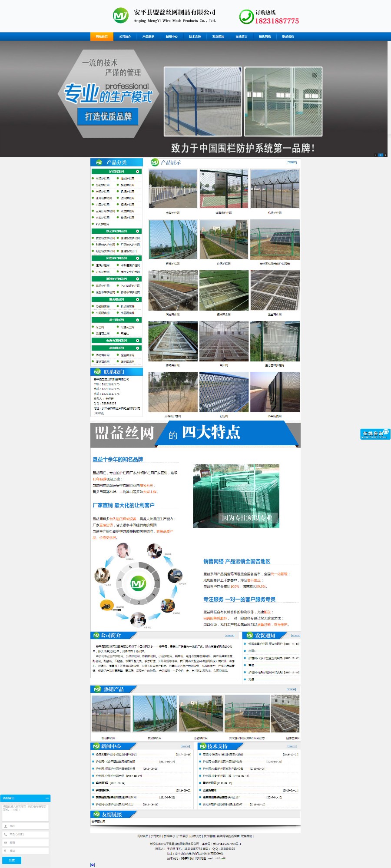Open the 公路护栏网 sidebar category link
Viewport: 391px width, 868px height.
point(103,185)
